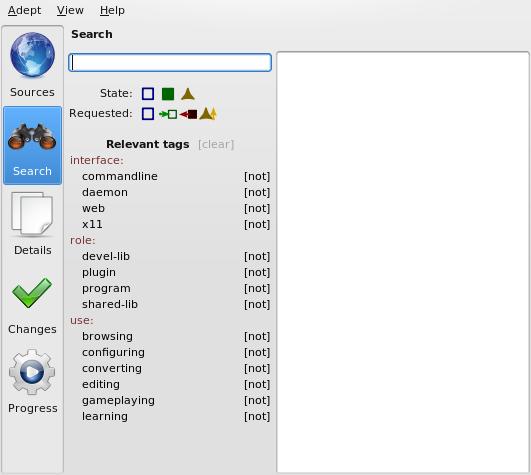This screenshot has width=531, height=475.
Task: Toggle Requested remove red arrow filter
Action: click(x=188, y=114)
